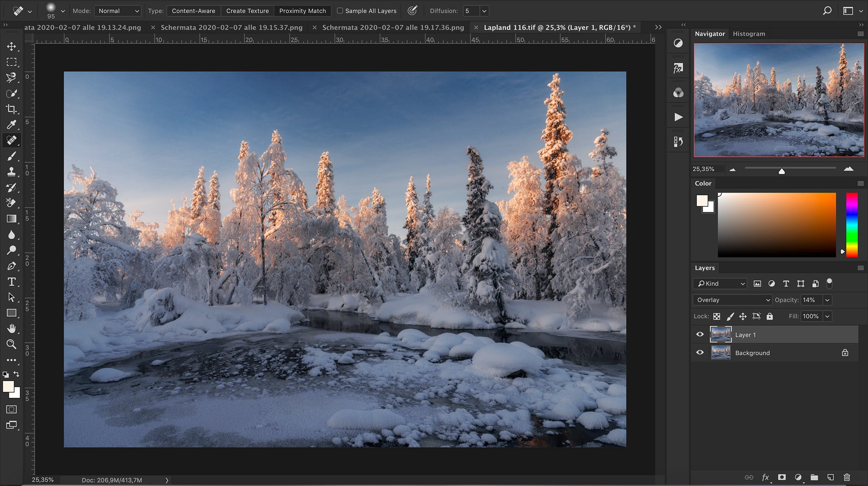Create a new layer group folder
The image size is (868, 486).
(x=814, y=477)
